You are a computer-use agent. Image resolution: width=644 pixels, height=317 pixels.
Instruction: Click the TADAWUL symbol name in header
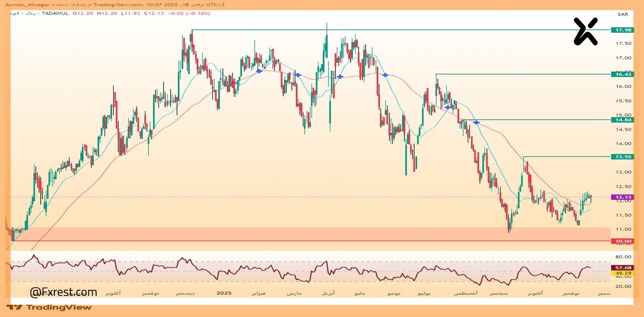59,14
